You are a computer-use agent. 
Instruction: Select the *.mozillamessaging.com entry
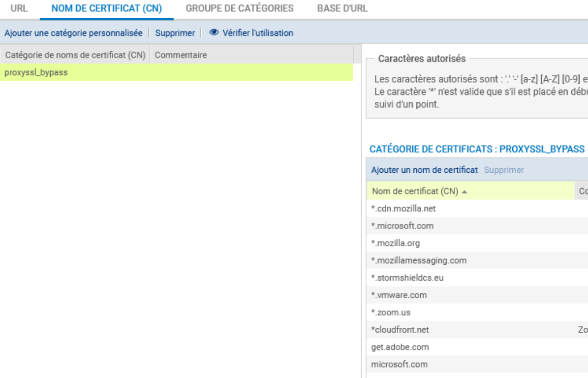click(x=418, y=260)
